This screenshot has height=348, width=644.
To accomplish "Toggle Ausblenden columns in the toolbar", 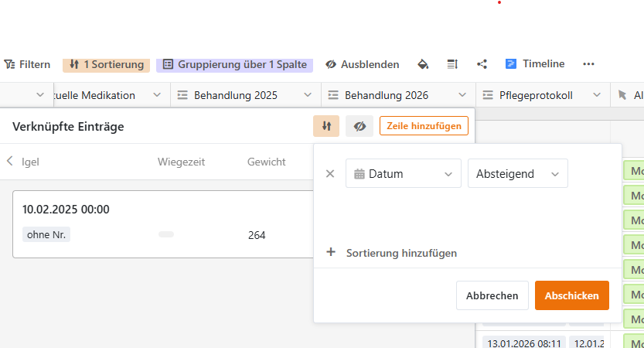I will (x=362, y=64).
